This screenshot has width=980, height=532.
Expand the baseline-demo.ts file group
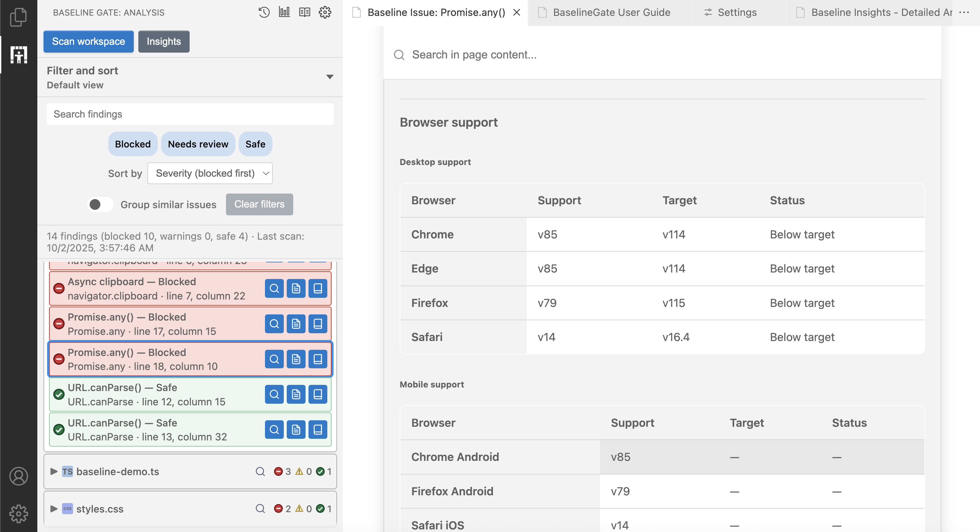54,472
